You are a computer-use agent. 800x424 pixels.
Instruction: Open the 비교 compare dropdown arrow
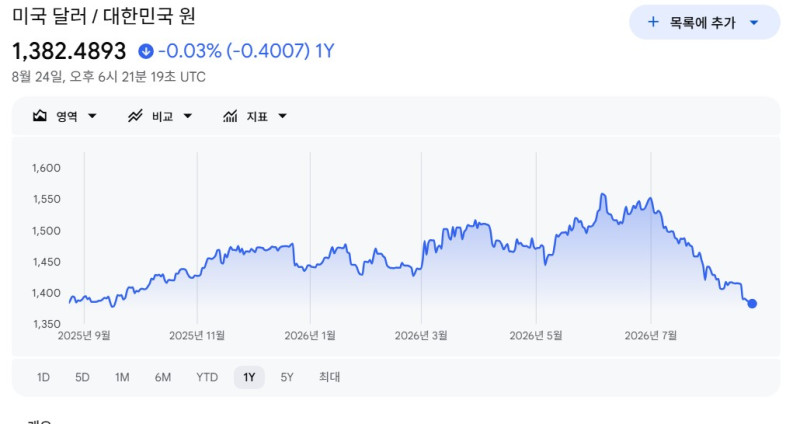click(188, 116)
